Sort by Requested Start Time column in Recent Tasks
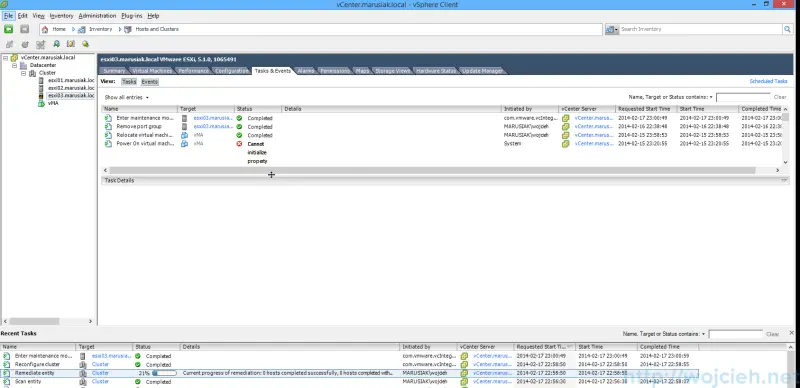The width and height of the screenshot is (800, 388). (x=544, y=347)
